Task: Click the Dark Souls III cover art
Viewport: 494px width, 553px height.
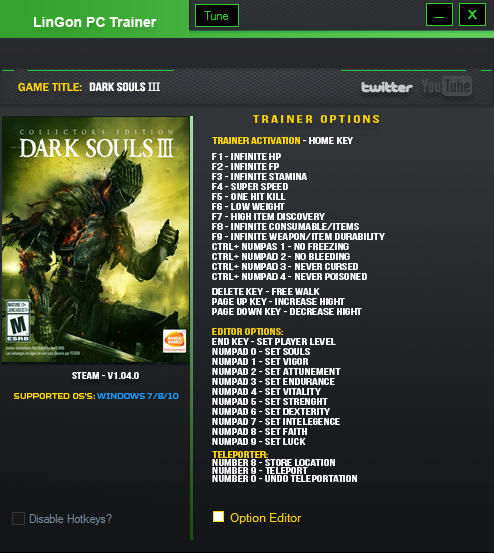Action: pos(96,240)
